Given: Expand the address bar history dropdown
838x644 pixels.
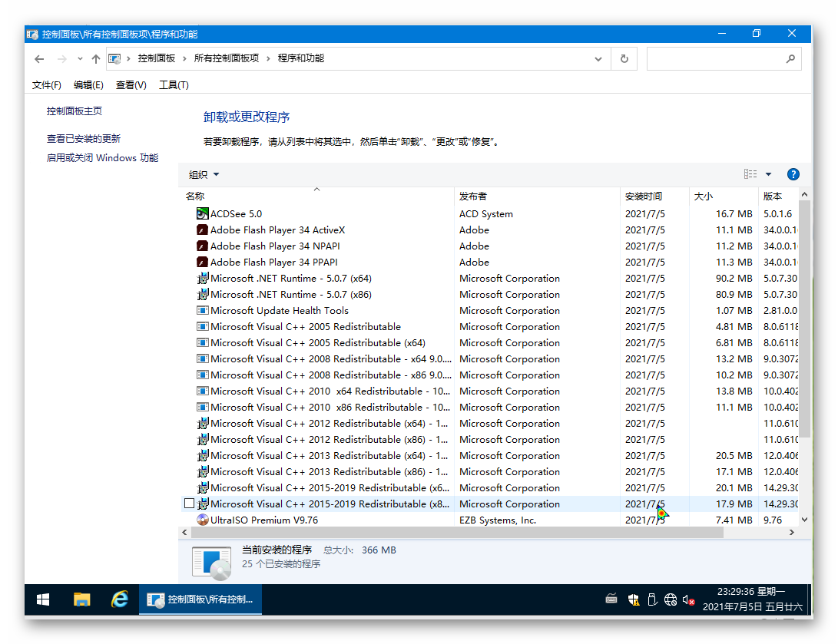Looking at the screenshot, I should (x=598, y=59).
